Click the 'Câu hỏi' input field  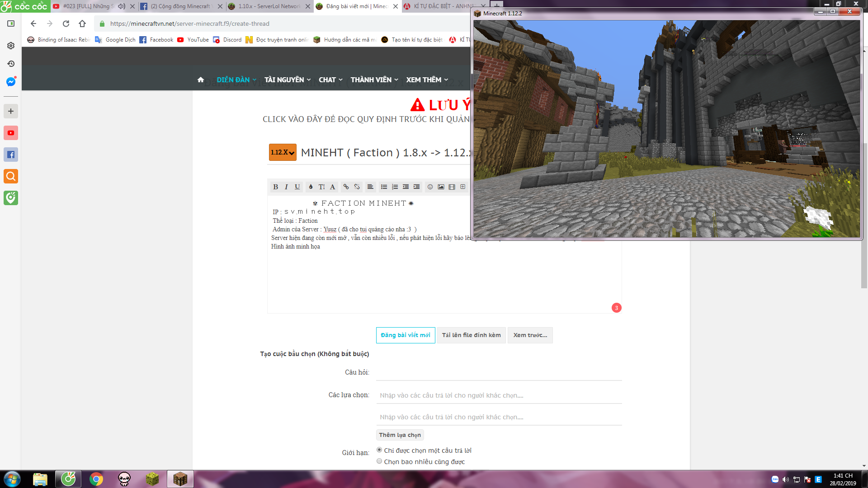pos(499,373)
